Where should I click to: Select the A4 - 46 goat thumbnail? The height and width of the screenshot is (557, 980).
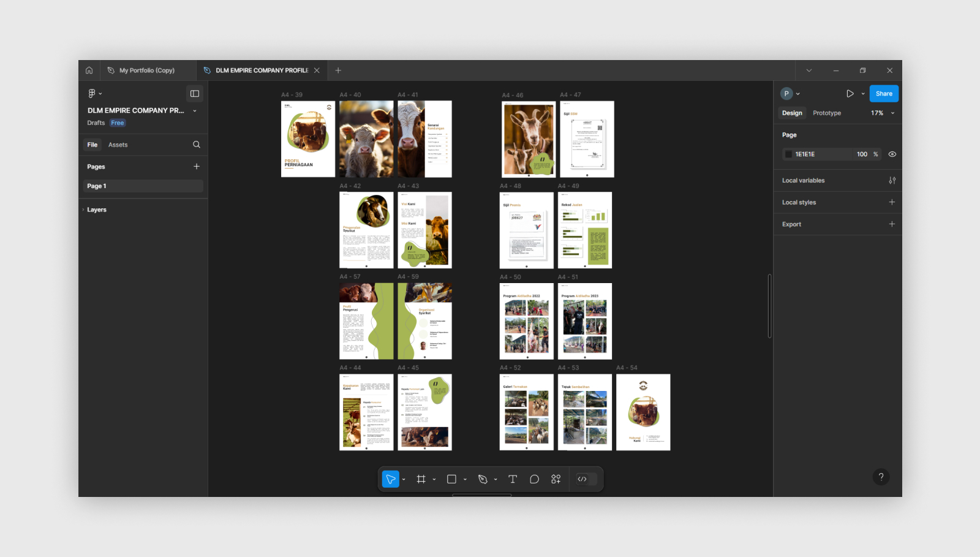[528, 139]
